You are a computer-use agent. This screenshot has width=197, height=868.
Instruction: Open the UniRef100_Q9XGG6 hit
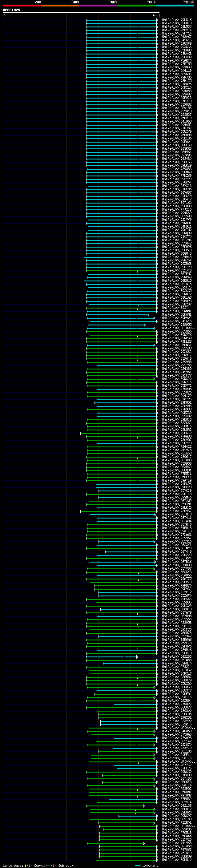click(x=176, y=47)
